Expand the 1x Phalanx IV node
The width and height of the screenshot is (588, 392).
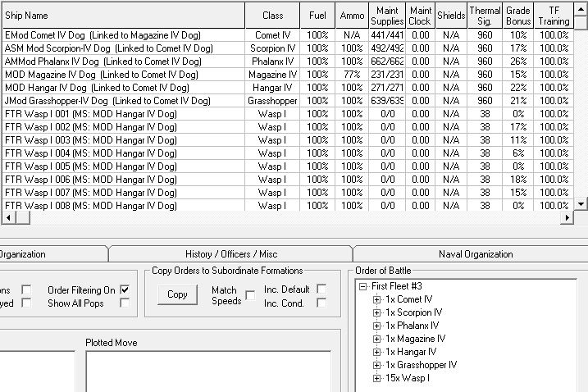tap(377, 326)
